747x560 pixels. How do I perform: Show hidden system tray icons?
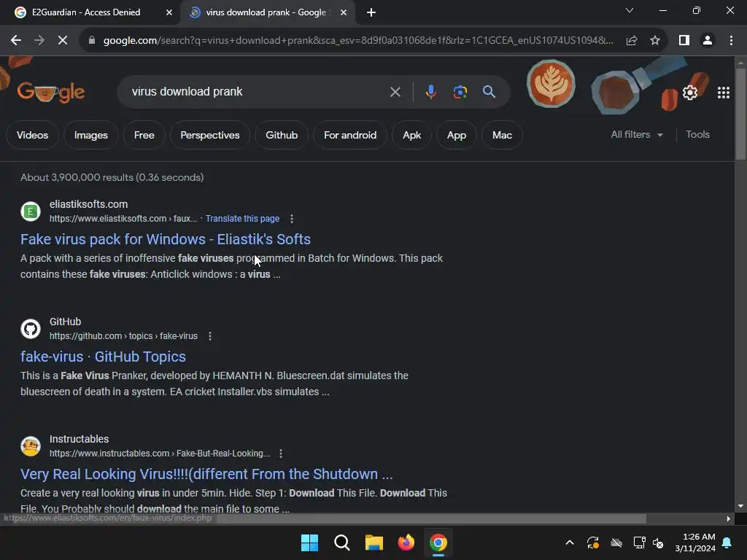click(569, 542)
